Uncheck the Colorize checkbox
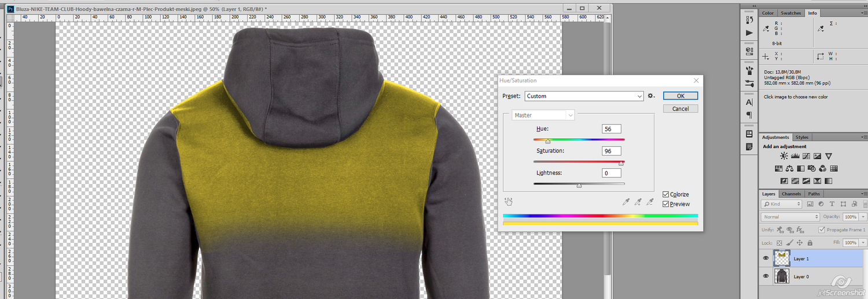 666,194
